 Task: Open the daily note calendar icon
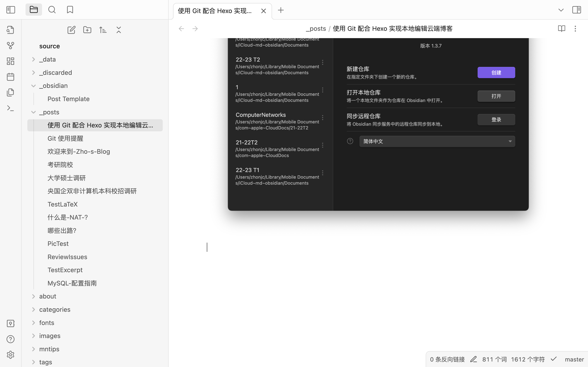(10, 76)
